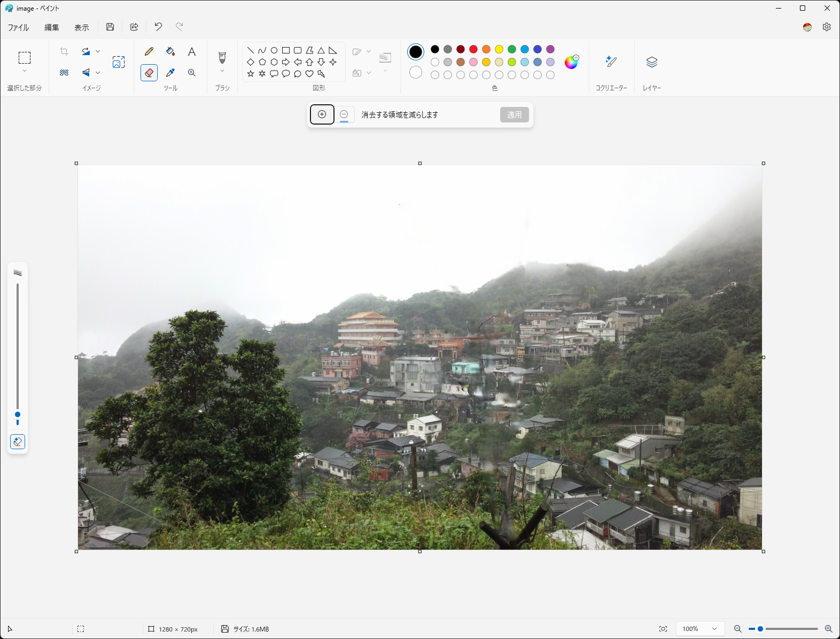
Task: Choose the Brushes tool
Action: pos(222,57)
